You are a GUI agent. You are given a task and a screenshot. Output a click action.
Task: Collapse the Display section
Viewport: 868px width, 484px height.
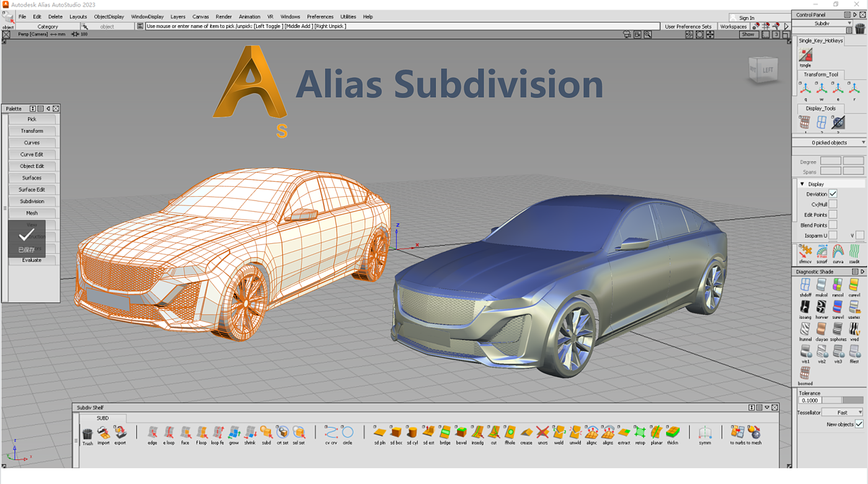pos(802,184)
